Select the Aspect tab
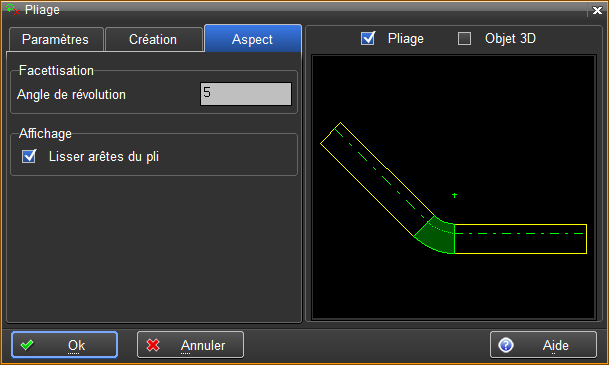 (253, 38)
